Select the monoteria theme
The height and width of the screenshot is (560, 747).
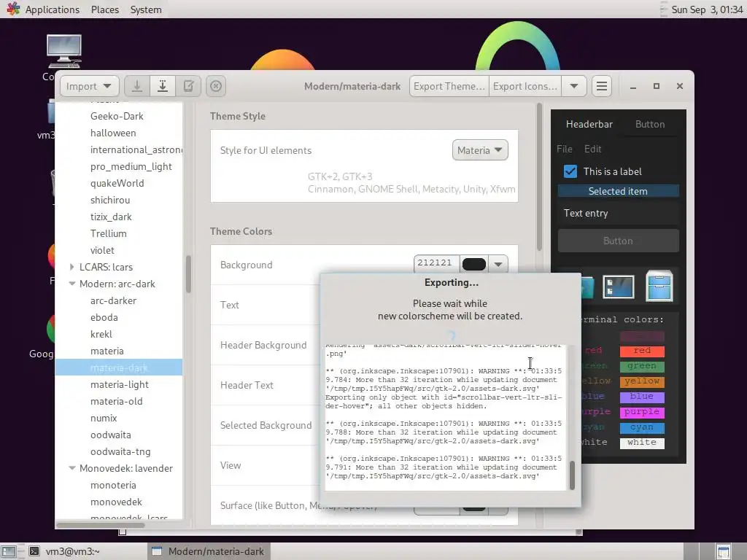113,485
